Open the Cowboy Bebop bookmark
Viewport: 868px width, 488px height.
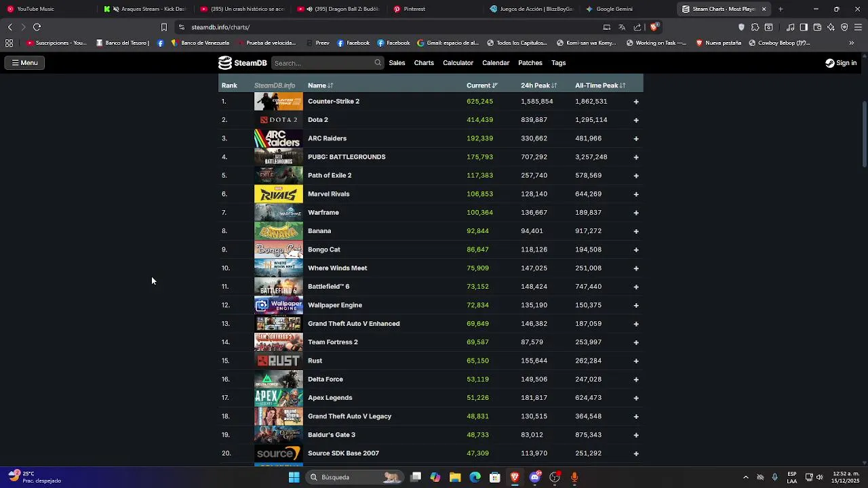pyautogui.click(x=780, y=43)
